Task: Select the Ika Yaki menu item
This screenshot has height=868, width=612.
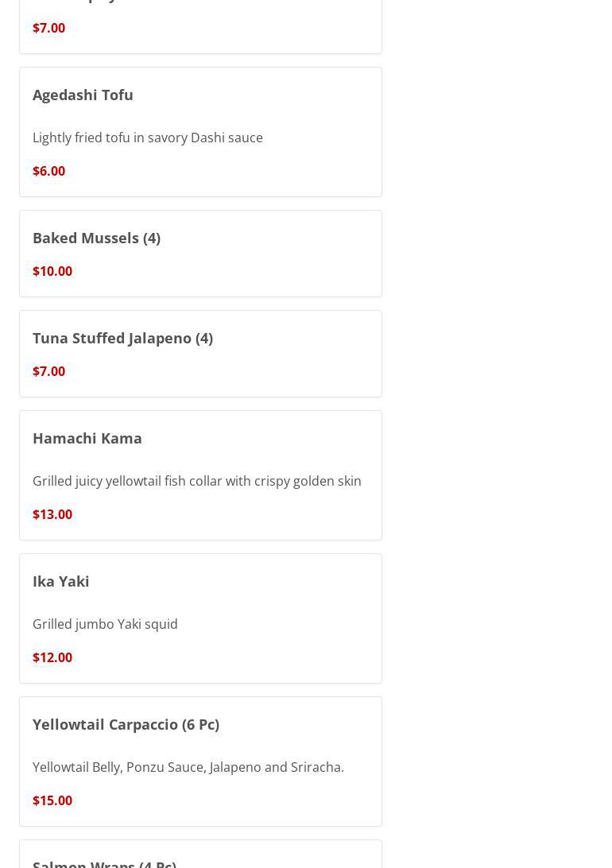Action: (61, 581)
